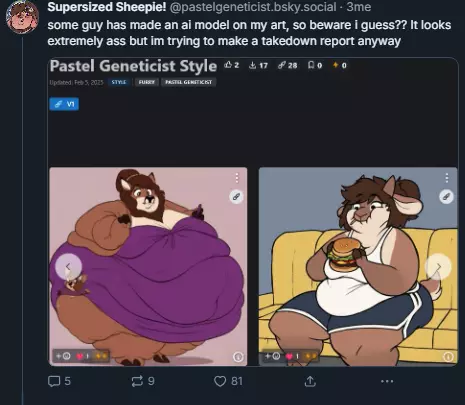Open the right image's vertical dots menu

(447, 178)
